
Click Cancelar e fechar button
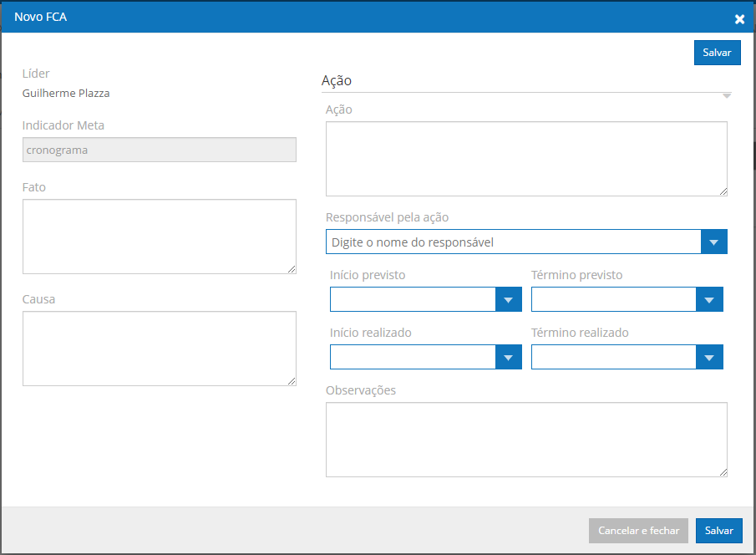638,531
